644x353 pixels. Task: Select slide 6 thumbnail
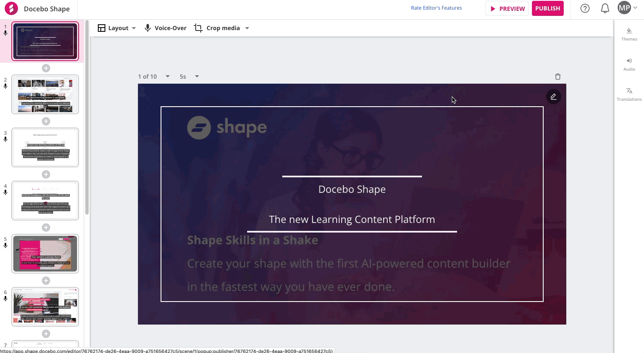click(x=45, y=307)
